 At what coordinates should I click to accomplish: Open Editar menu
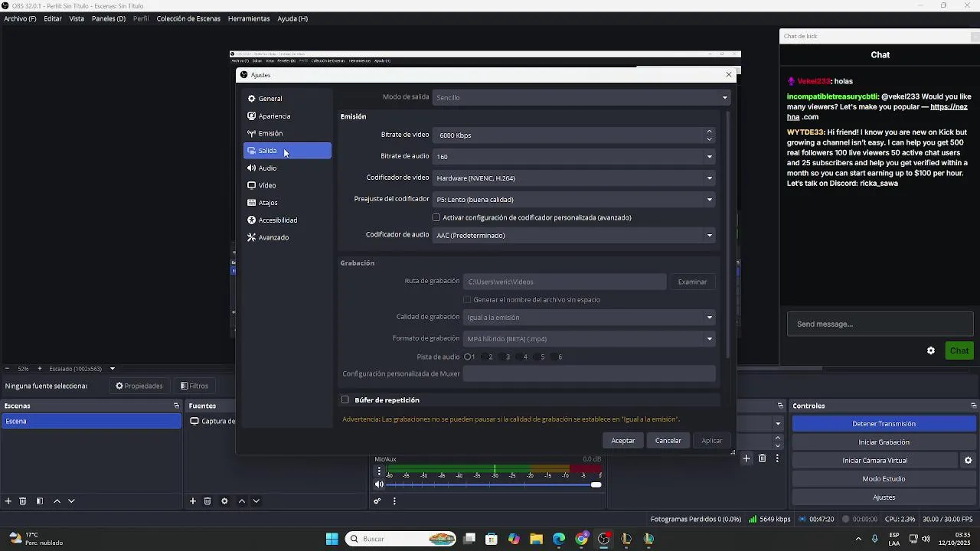tap(53, 18)
